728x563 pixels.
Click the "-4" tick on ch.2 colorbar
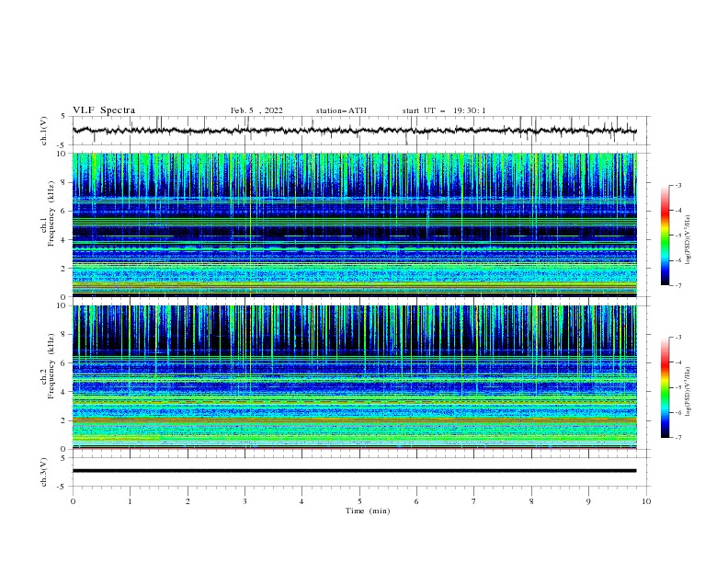point(678,362)
